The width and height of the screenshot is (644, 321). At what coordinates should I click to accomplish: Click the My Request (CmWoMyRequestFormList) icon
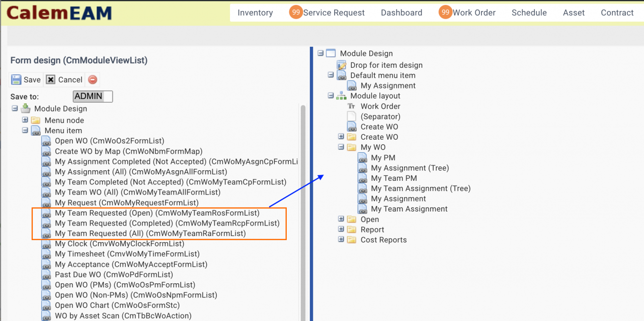click(x=46, y=203)
